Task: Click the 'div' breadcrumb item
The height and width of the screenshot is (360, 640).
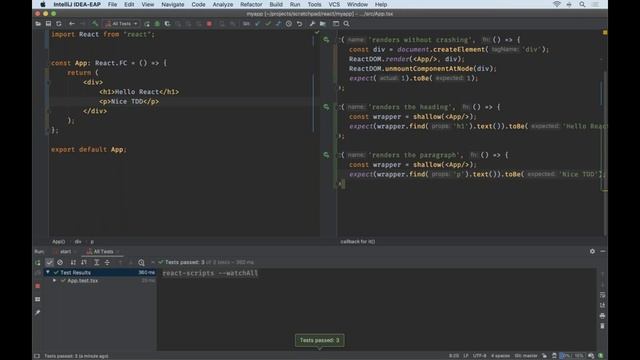Action: 78,242
